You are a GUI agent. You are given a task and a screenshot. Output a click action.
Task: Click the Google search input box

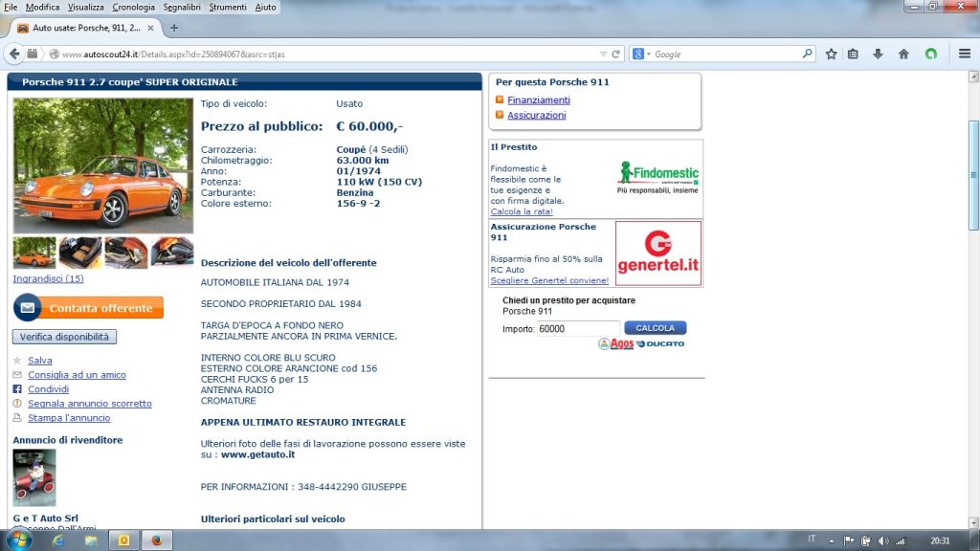(726, 55)
